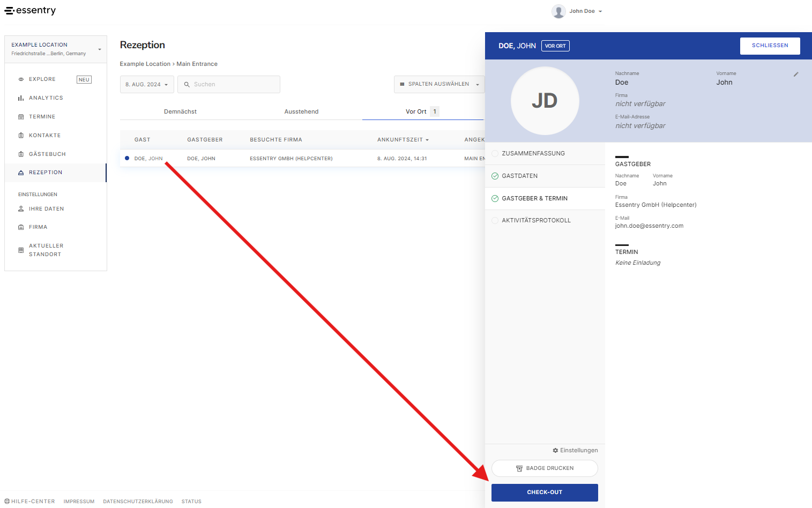
Task: Select the Gastdaten checked step
Action: pos(495,176)
